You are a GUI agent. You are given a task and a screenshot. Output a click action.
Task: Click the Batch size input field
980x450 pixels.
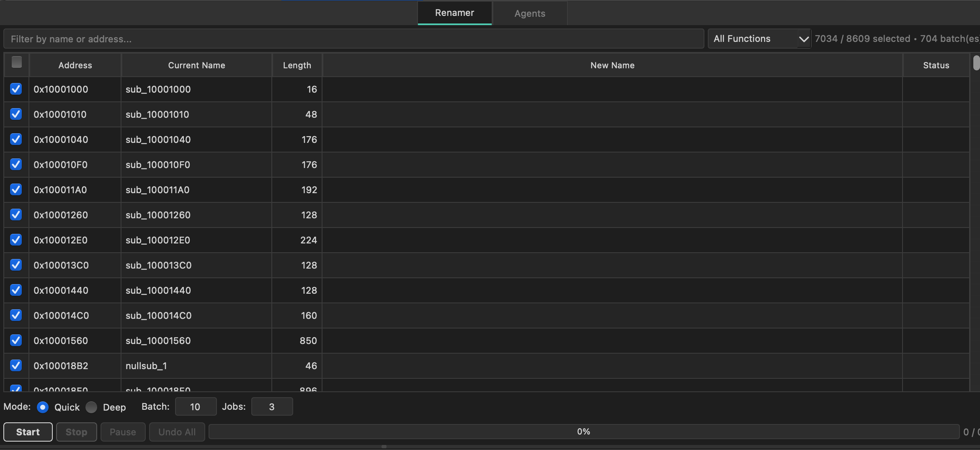click(195, 406)
